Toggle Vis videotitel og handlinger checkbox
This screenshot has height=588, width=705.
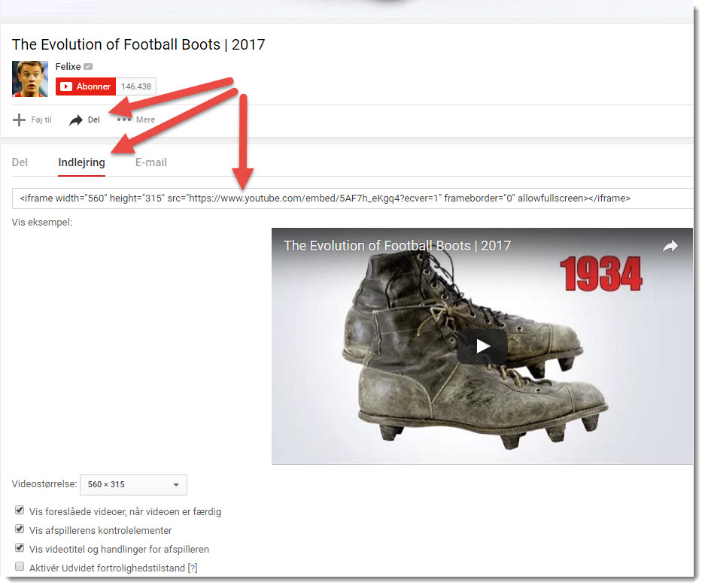click(x=20, y=547)
